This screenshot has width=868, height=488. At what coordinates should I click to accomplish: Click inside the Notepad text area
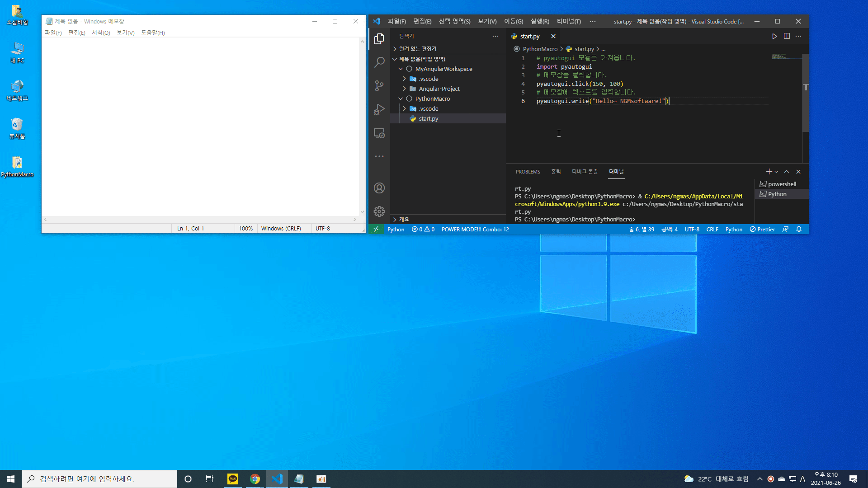tap(200, 127)
